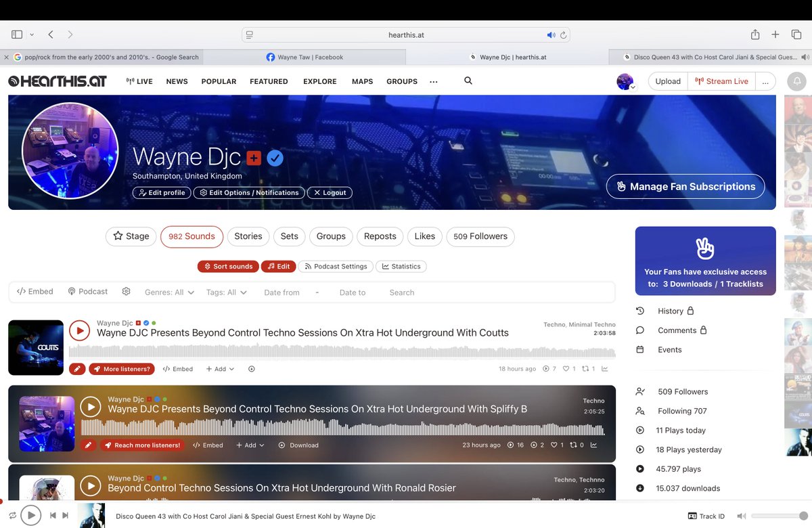
Task: Play the Coutts techno session track
Action: (x=79, y=330)
